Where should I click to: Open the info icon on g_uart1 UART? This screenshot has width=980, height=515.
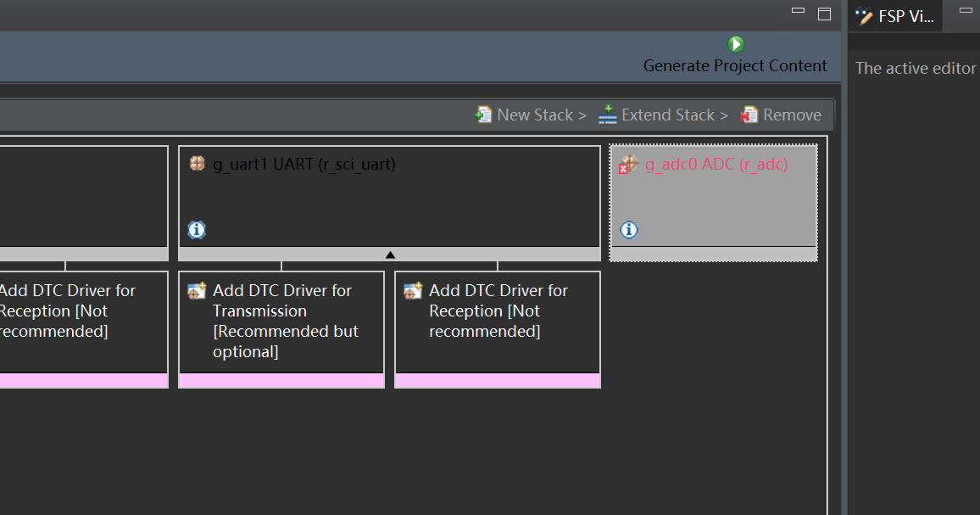pyautogui.click(x=197, y=230)
